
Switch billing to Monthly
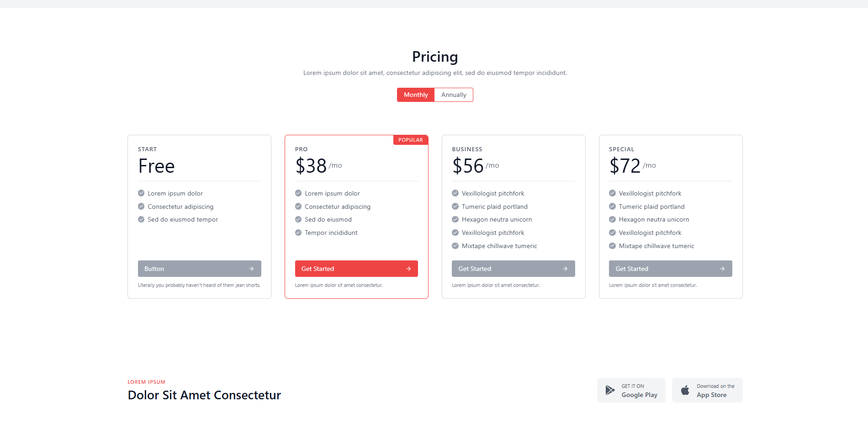coord(416,95)
